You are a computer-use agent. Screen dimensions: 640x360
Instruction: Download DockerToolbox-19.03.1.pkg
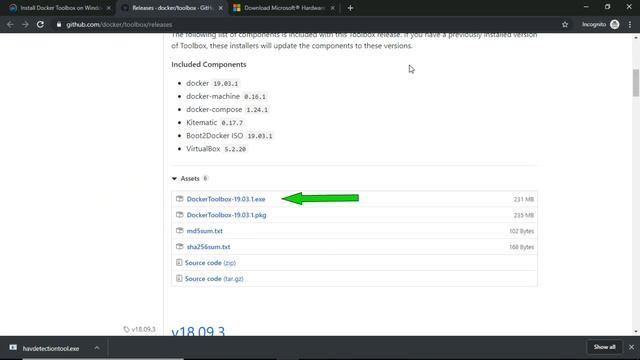point(226,215)
